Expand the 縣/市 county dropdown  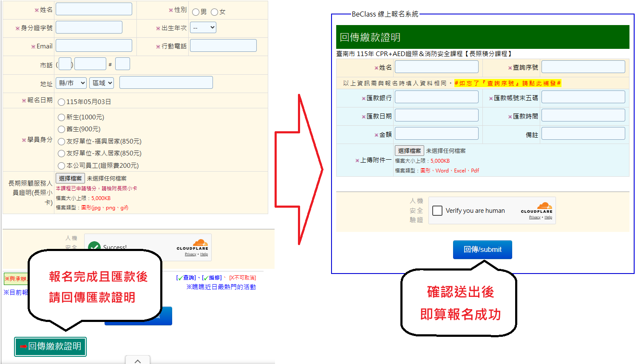coord(71,83)
